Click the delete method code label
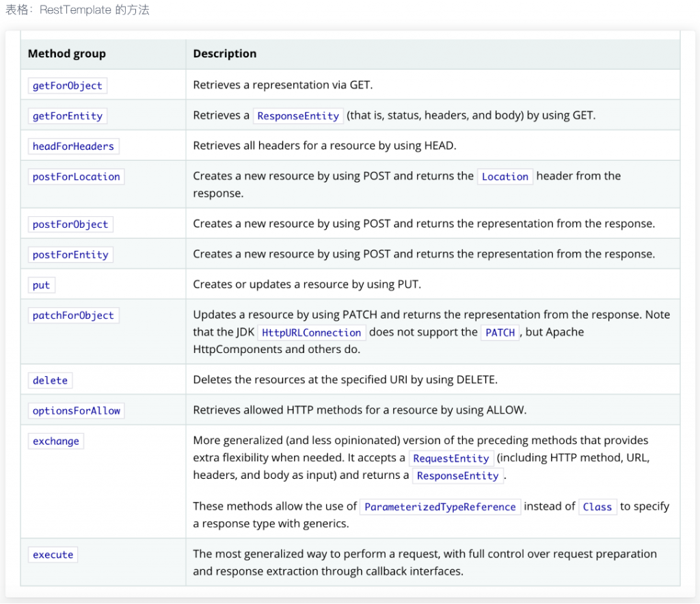Screen dimensions: 700x604 (x=50, y=380)
